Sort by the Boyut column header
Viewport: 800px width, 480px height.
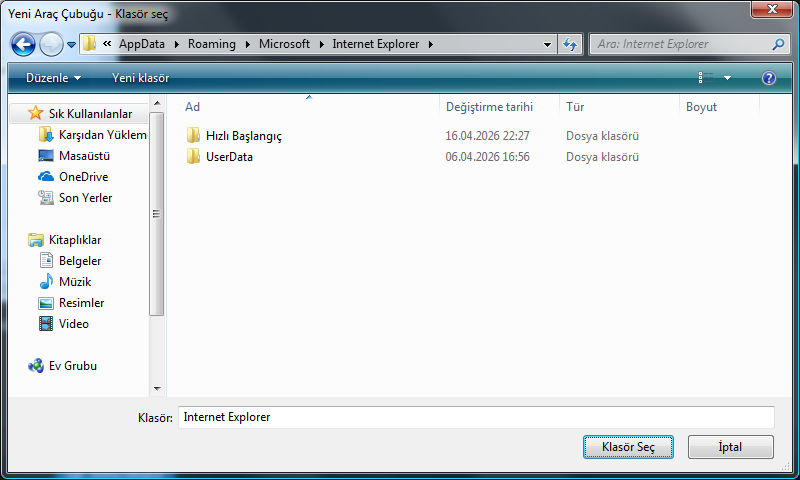click(701, 107)
